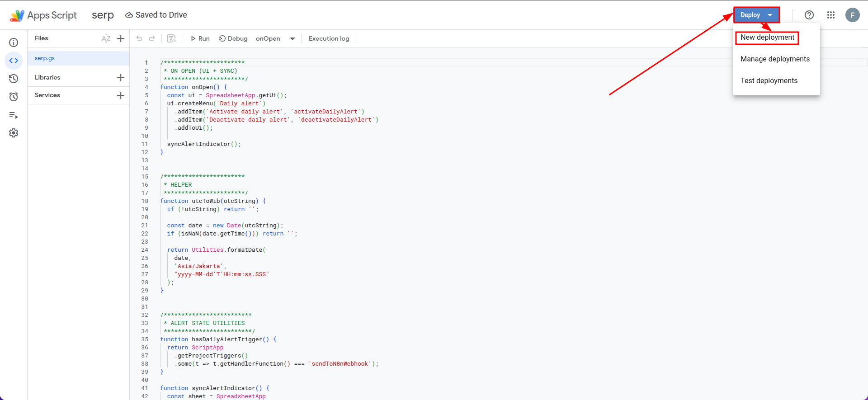Open the serp.gs file
This screenshot has width=868, height=400.
pos(45,58)
